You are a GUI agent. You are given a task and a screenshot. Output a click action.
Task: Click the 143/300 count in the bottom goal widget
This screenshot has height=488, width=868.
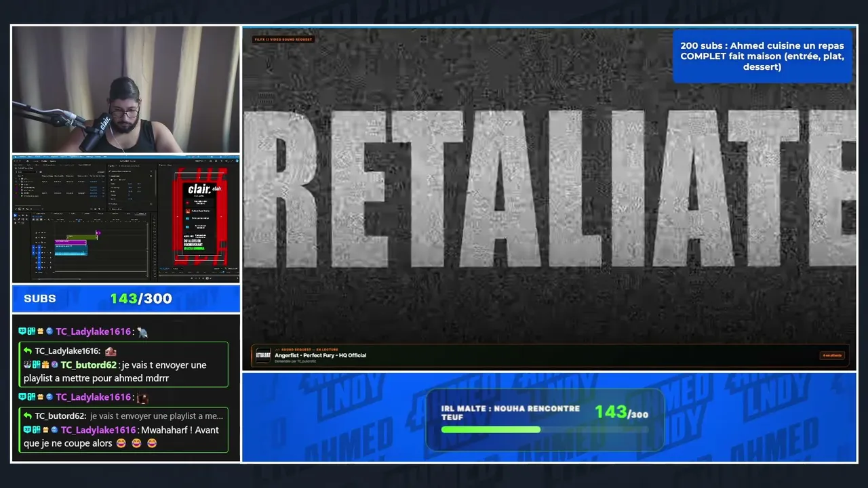(621, 412)
